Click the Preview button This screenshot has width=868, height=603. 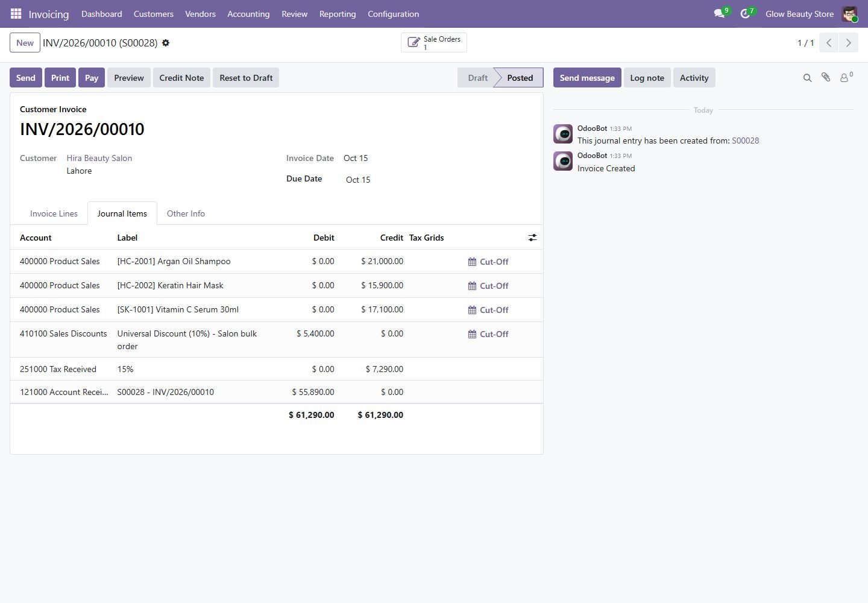click(x=129, y=78)
